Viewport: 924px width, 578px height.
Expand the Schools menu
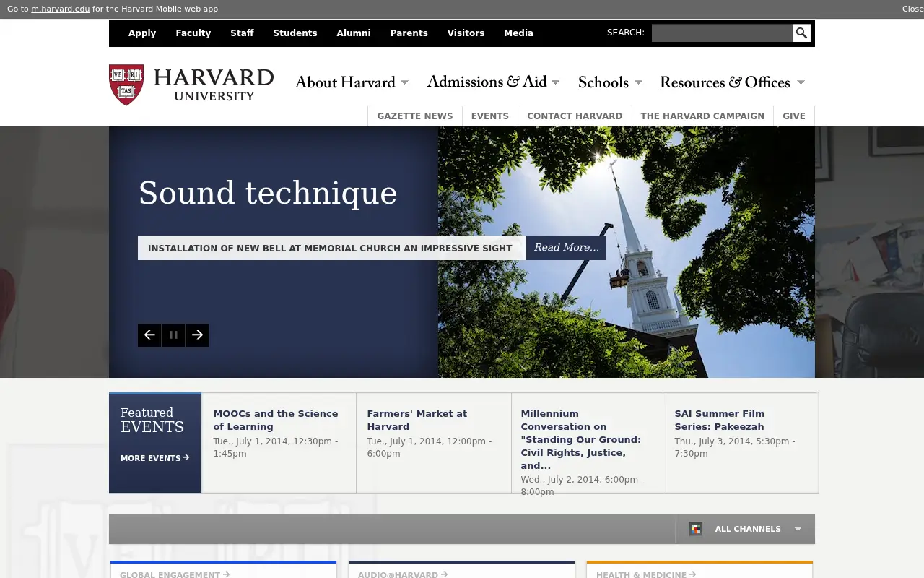pyautogui.click(x=610, y=82)
